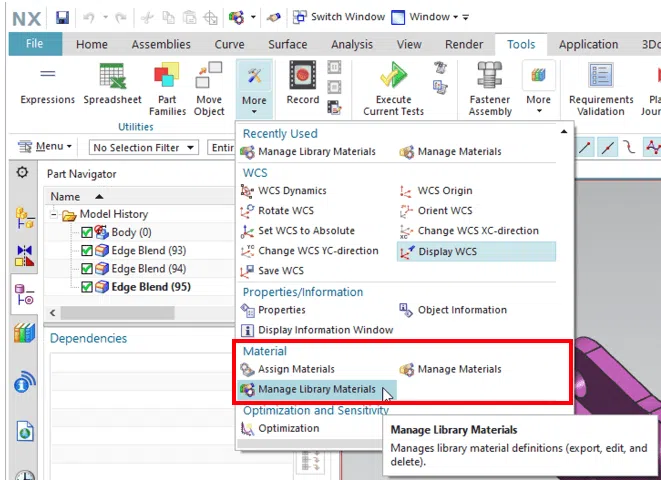Open the View tab

point(409,44)
